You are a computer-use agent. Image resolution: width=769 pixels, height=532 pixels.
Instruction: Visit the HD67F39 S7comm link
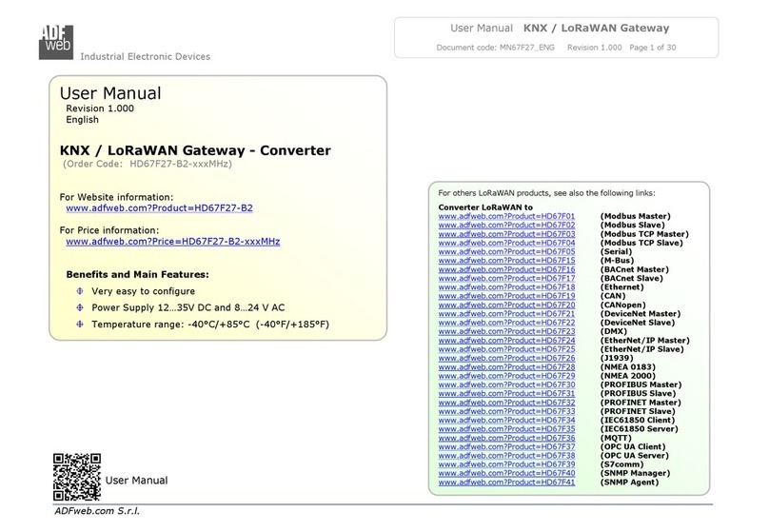tap(506, 464)
